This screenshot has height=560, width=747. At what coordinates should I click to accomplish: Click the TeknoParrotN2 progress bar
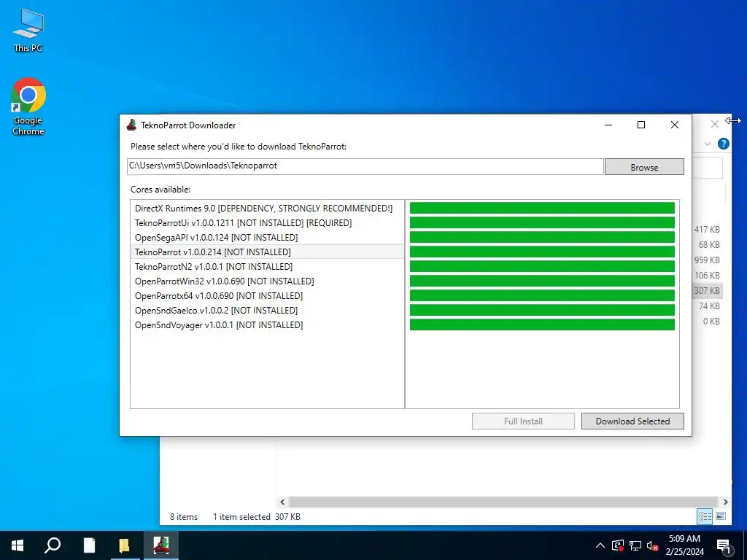[542, 267]
